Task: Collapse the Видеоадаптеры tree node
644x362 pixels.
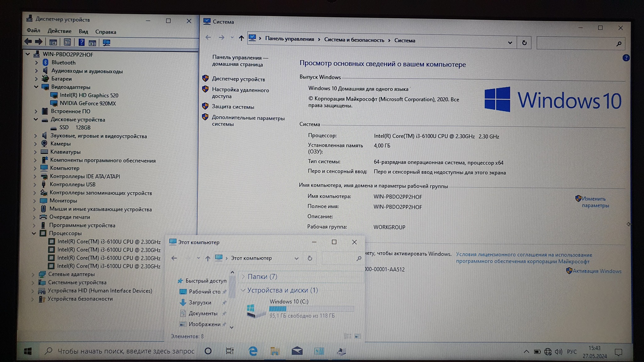Action: (36, 87)
